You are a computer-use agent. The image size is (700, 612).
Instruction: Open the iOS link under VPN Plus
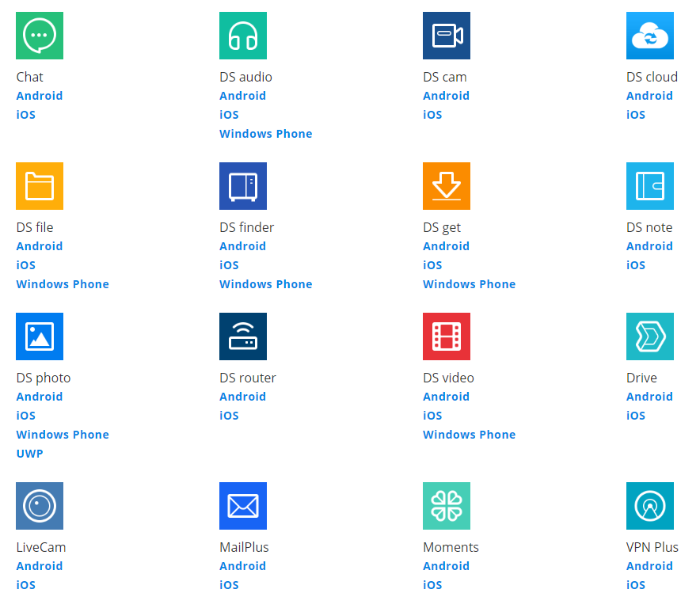pos(636,585)
